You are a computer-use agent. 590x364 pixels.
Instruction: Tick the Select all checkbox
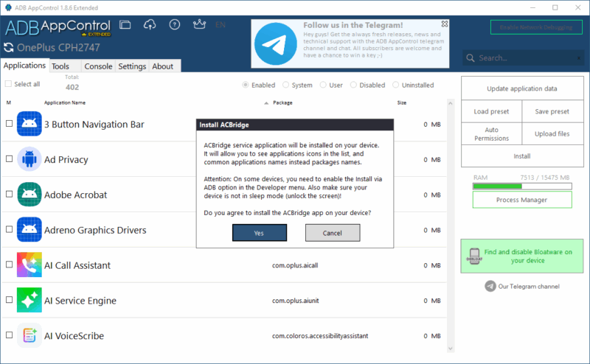click(9, 85)
